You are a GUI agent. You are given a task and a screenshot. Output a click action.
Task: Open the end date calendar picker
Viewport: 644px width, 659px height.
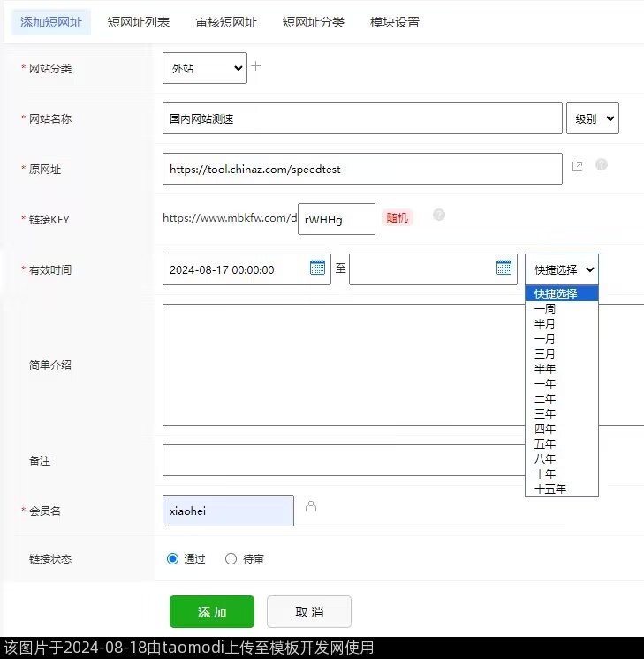504,269
